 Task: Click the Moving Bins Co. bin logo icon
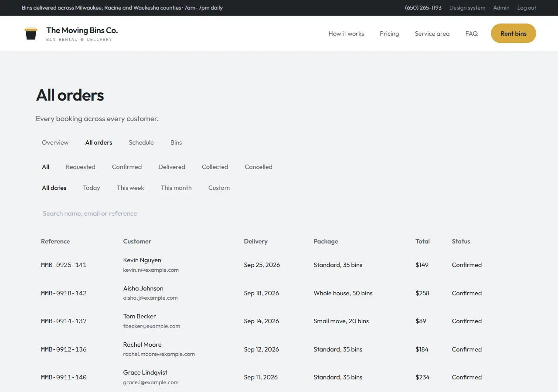point(31,34)
